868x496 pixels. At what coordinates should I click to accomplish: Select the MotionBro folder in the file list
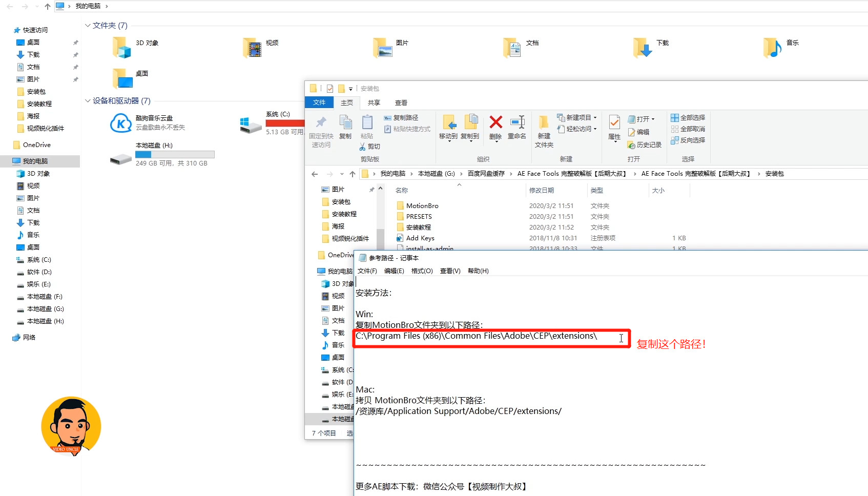point(422,206)
